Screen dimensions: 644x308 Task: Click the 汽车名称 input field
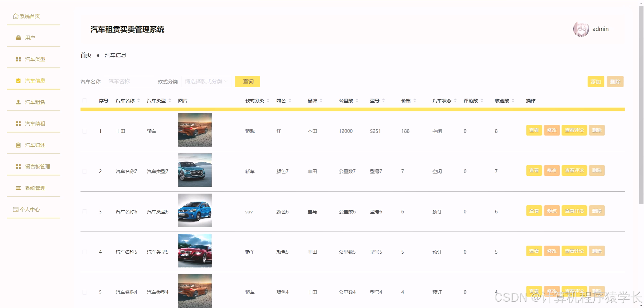[129, 81]
